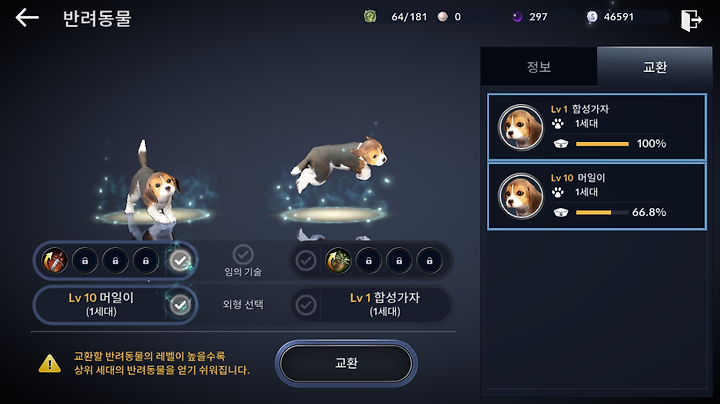The height and width of the screenshot is (404, 720).
Task: Select the Lv 1 합성가자 pet entry
Action: 596,127
